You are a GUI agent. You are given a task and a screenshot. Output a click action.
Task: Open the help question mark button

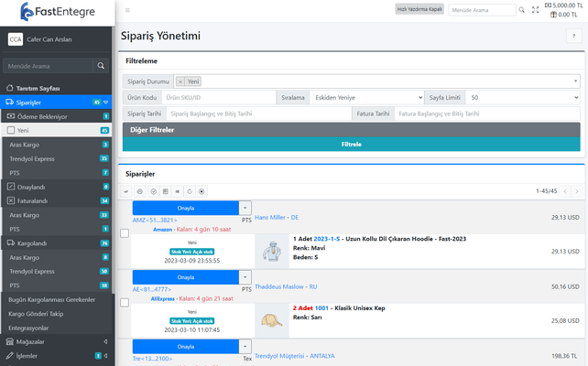572,38
